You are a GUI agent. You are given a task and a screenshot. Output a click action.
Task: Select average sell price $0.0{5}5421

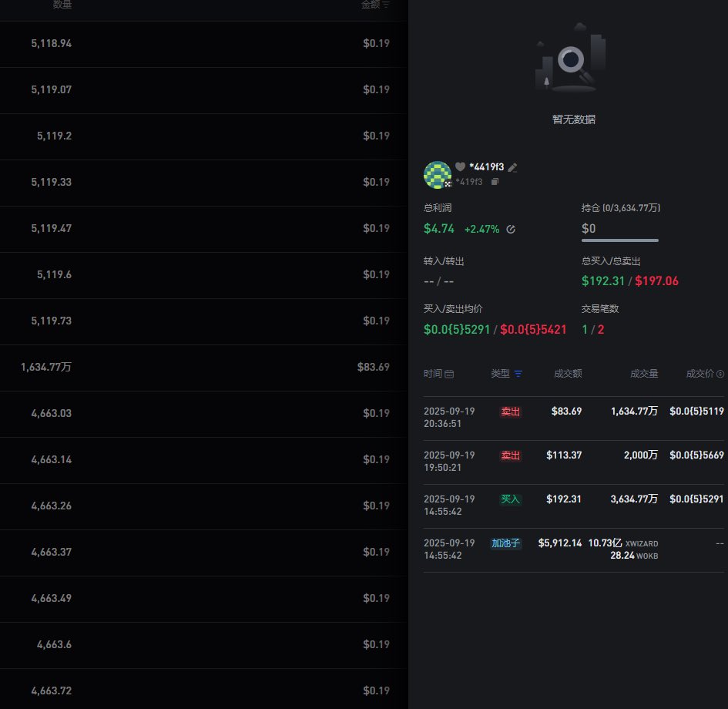(x=533, y=330)
